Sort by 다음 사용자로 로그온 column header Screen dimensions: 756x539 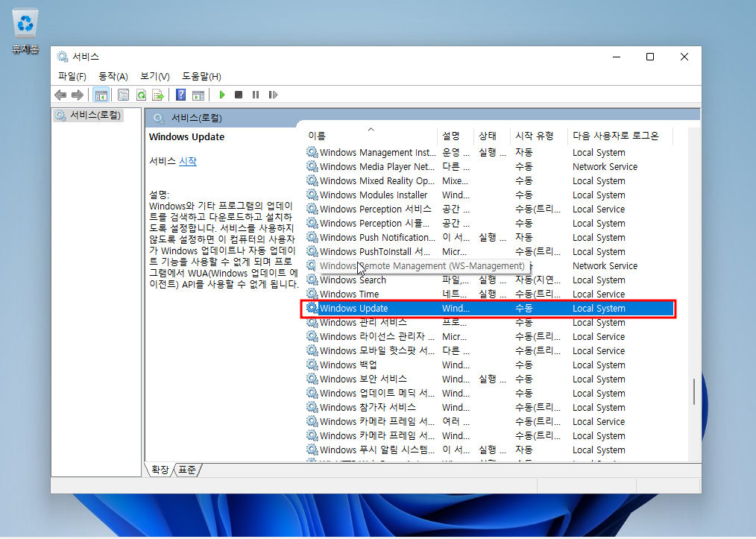click(x=620, y=136)
